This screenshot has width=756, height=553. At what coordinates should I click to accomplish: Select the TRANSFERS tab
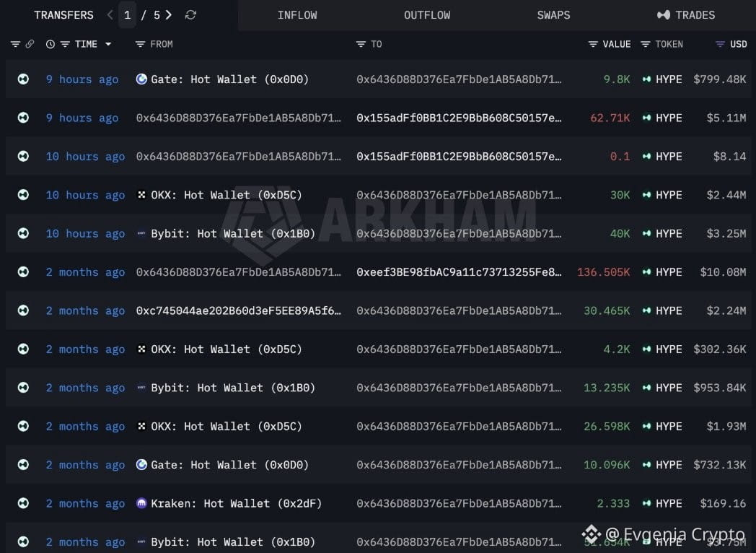63,15
